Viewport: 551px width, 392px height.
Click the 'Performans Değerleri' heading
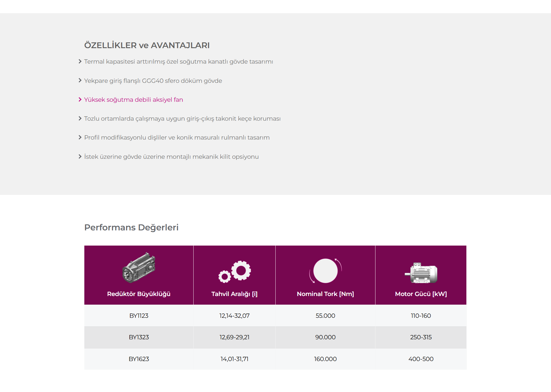[131, 228]
